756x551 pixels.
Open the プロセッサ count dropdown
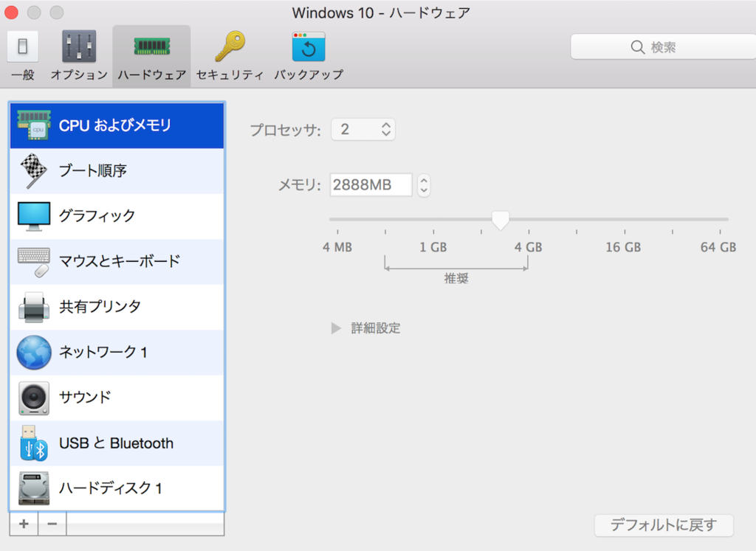(363, 129)
